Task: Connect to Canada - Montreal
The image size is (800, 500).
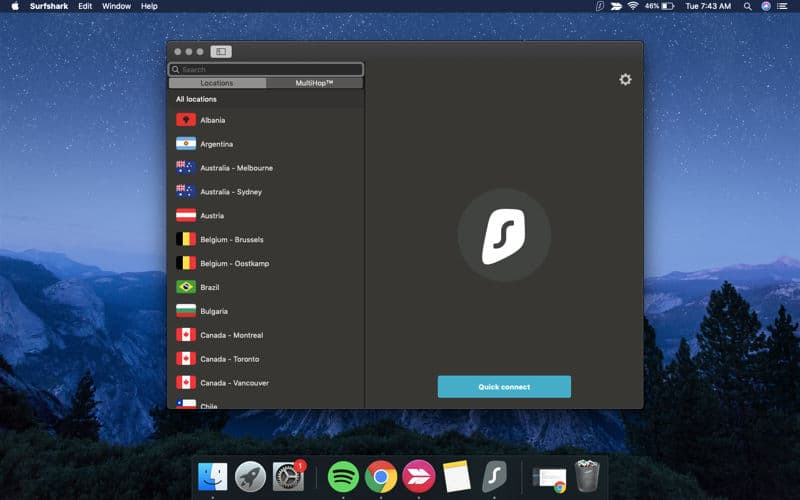Action: point(266,335)
